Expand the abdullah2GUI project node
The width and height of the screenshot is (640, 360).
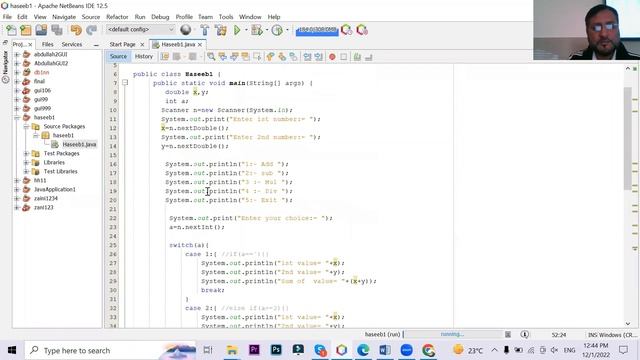pos(17,54)
